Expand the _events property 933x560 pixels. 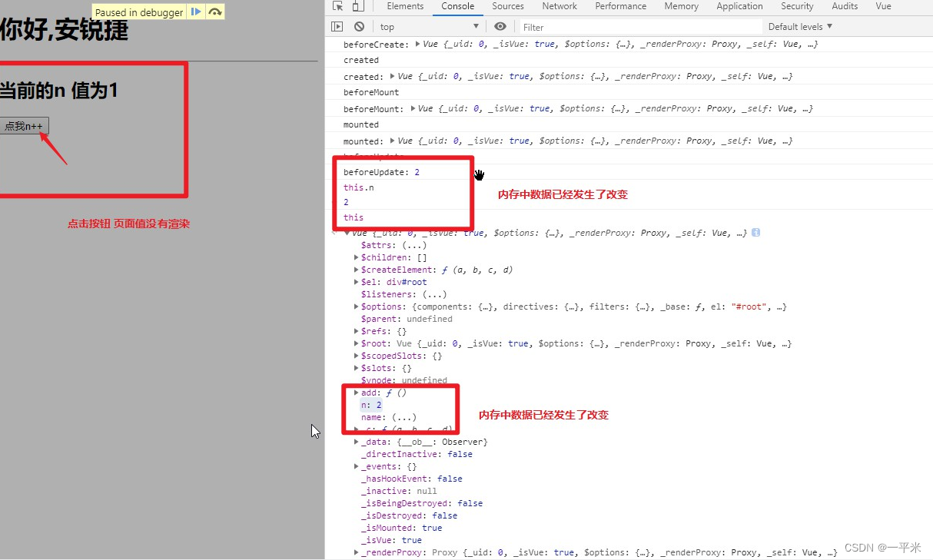coord(356,466)
